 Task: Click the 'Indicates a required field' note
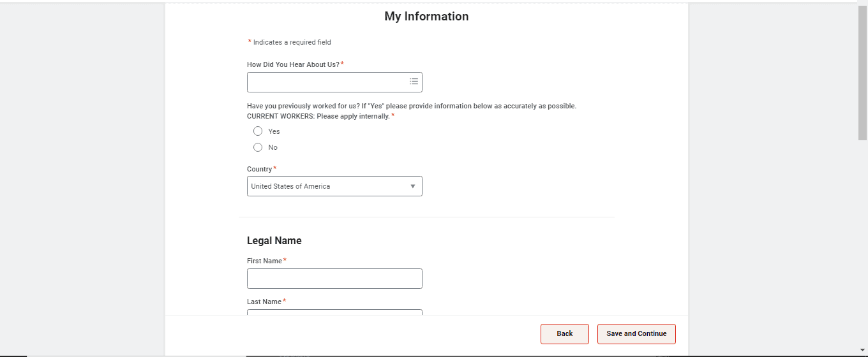click(x=290, y=42)
